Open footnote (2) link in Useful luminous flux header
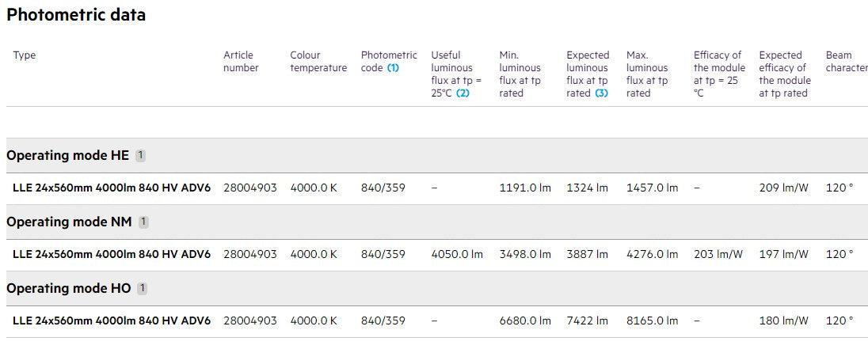The height and width of the screenshot is (349, 868). coord(463,93)
